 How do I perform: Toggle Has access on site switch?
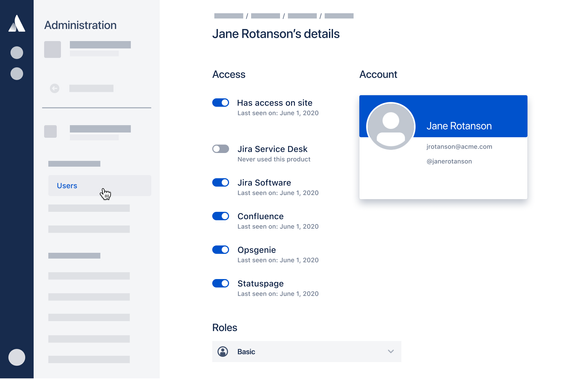point(220,102)
